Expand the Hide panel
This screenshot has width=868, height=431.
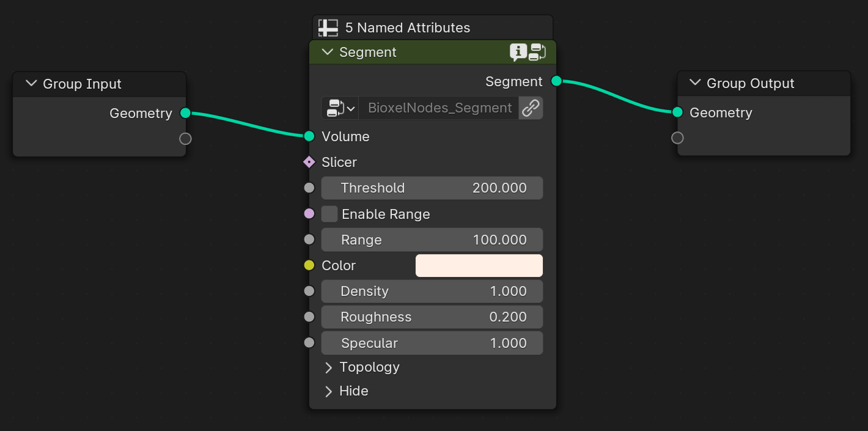(328, 391)
